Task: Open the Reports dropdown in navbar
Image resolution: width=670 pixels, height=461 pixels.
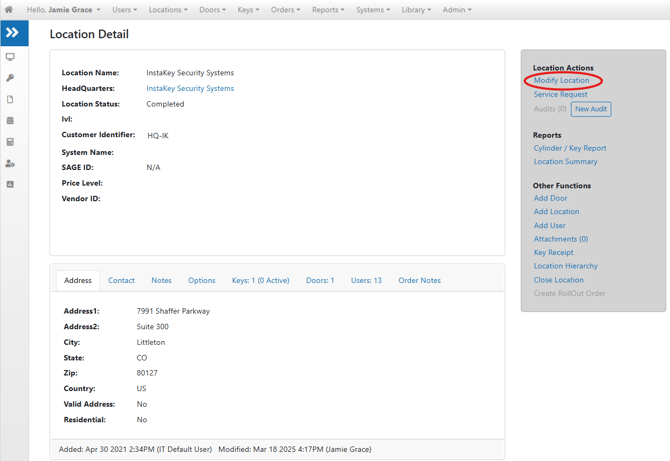Action: coord(327,10)
